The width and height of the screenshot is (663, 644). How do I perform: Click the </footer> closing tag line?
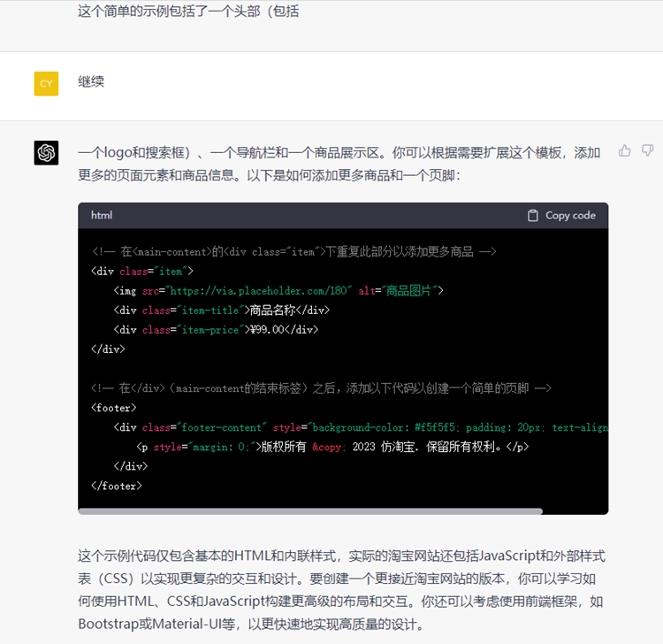tap(117, 486)
